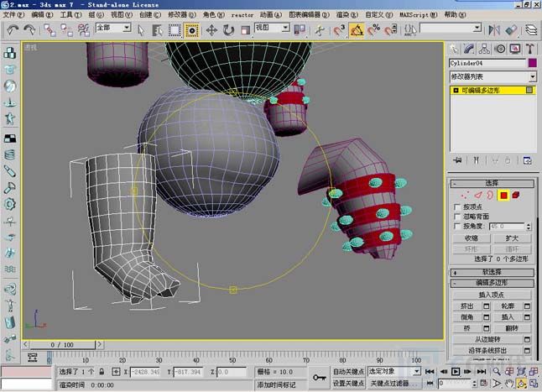Viewport: 542px width, 392px height.
Task: Click the Cylinder04 object name field
Action: pyautogui.click(x=487, y=63)
